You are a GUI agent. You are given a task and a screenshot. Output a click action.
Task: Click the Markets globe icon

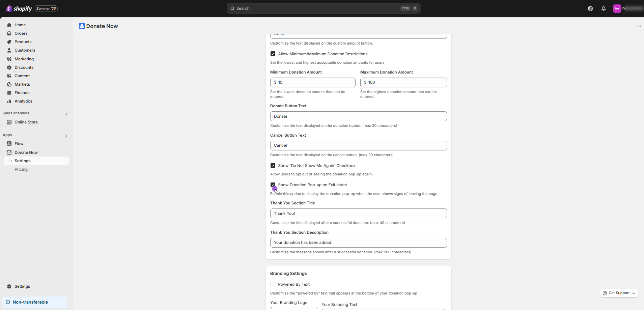tap(9, 84)
